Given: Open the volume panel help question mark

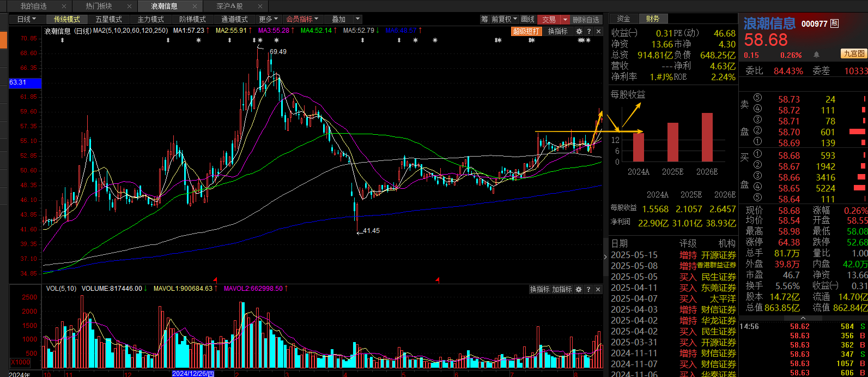Looking at the screenshot, I should click(588, 289).
